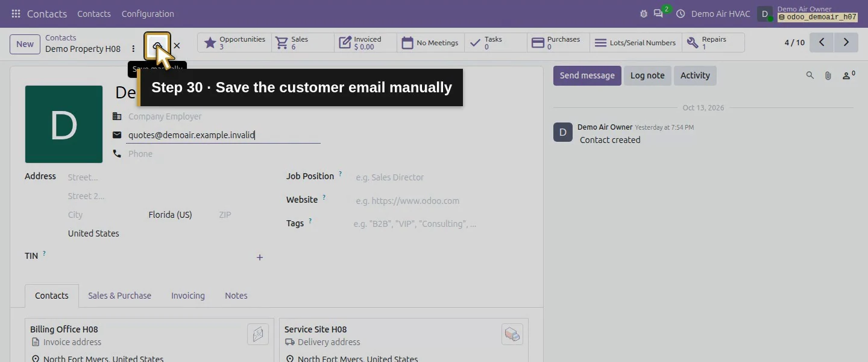Switch to the Notes tab
Screen dimensions: 868x362
[236, 296]
